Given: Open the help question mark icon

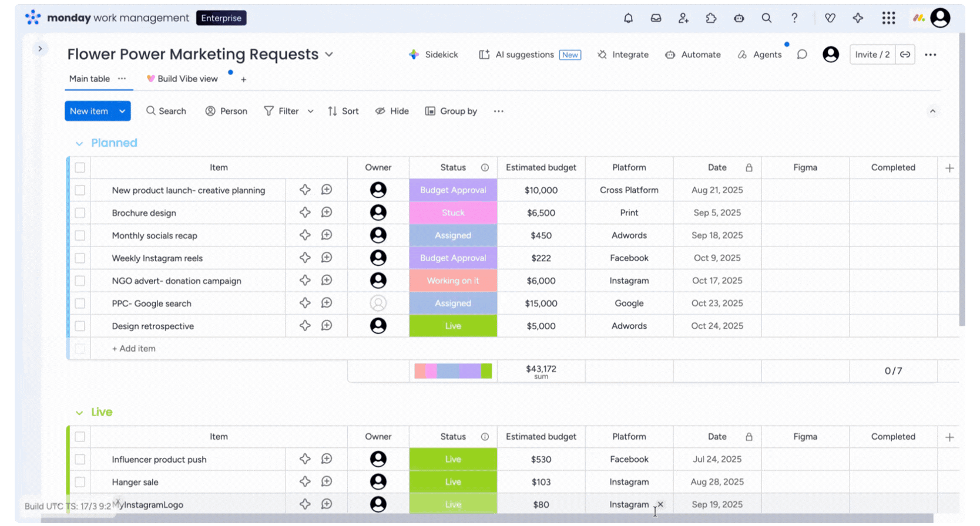Looking at the screenshot, I should pos(794,18).
